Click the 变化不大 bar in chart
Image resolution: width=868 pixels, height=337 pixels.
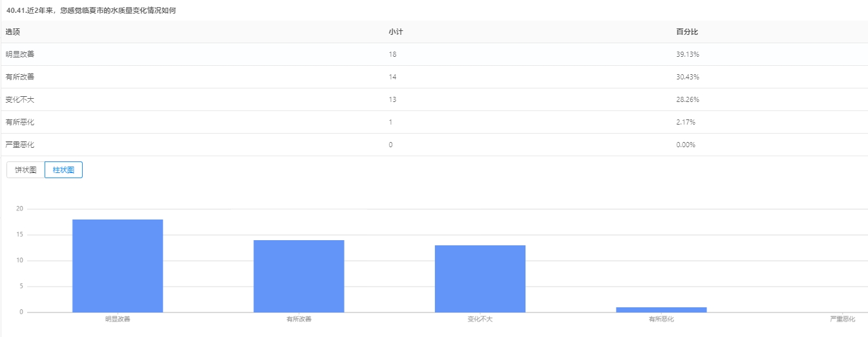[480, 279]
